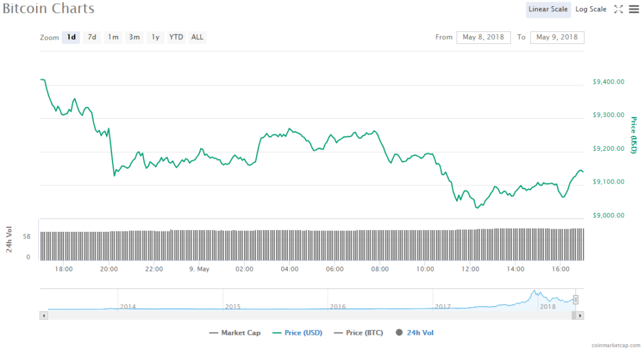Show ALL time zoom range
Image resolution: width=644 pixels, height=350 pixels.
point(197,37)
